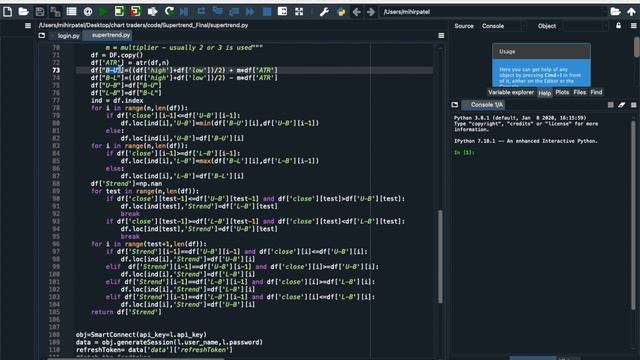Click the 'return df['Strend']' line

[x=126, y=312]
